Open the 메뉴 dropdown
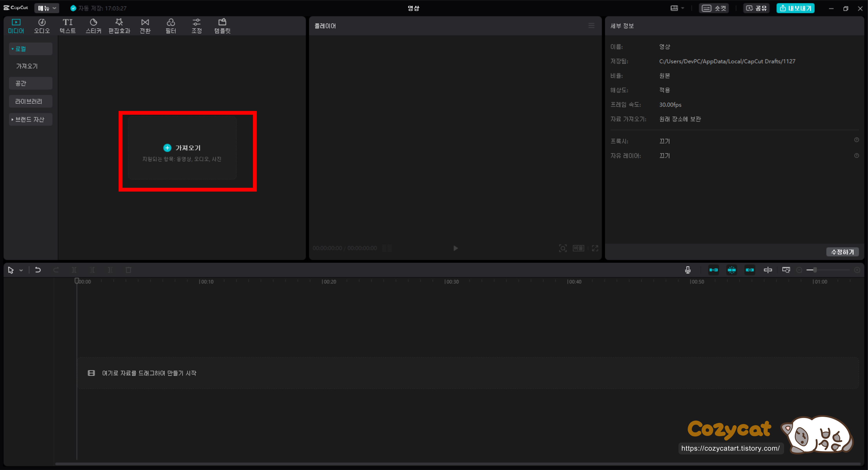Image resolution: width=868 pixels, height=470 pixels. click(47, 8)
